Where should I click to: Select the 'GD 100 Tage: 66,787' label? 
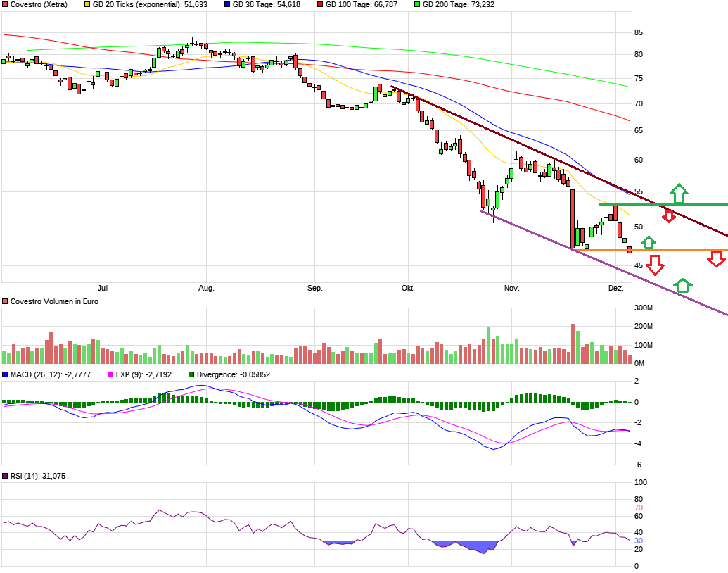362,5
